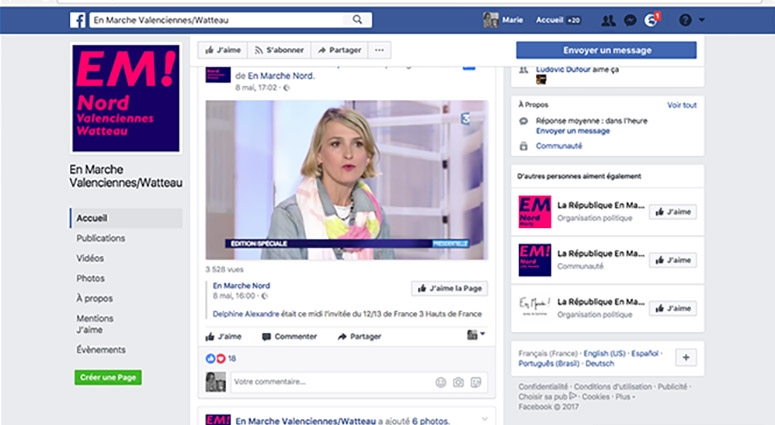Switch language to English (US)
Image resolution: width=775 pixels, height=425 pixels.
(604, 354)
